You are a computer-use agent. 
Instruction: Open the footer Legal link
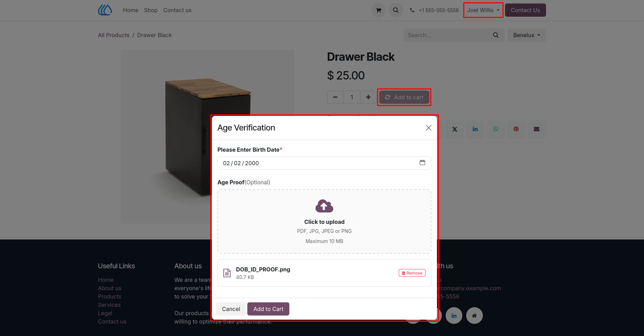(x=105, y=313)
